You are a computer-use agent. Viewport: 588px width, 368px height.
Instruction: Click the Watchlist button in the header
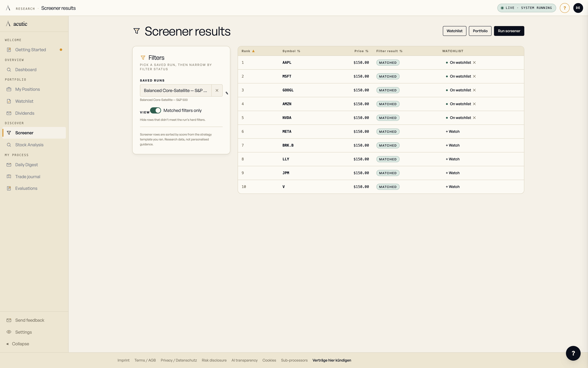(x=454, y=31)
